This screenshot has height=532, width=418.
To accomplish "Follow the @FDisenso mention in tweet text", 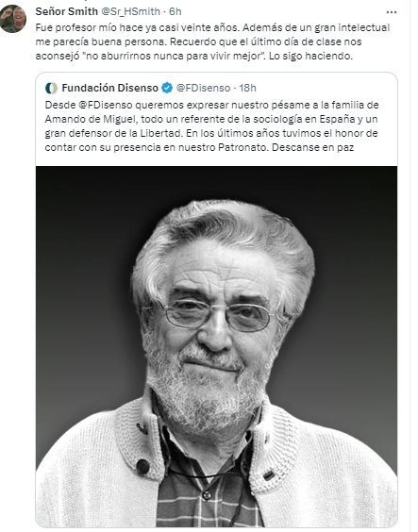I will [106, 105].
